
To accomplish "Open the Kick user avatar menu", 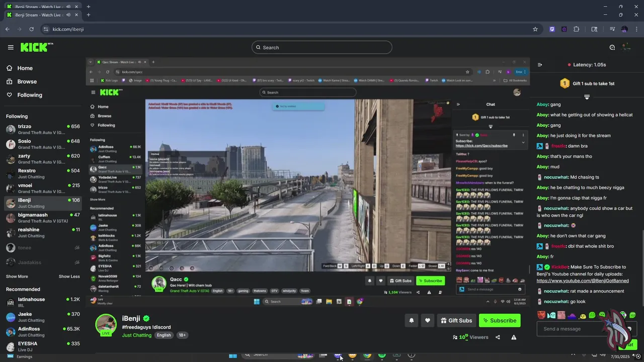I will click(x=626, y=47).
